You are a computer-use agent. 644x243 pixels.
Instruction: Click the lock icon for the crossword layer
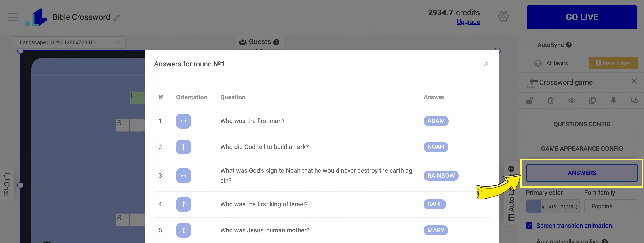(x=530, y=101)
